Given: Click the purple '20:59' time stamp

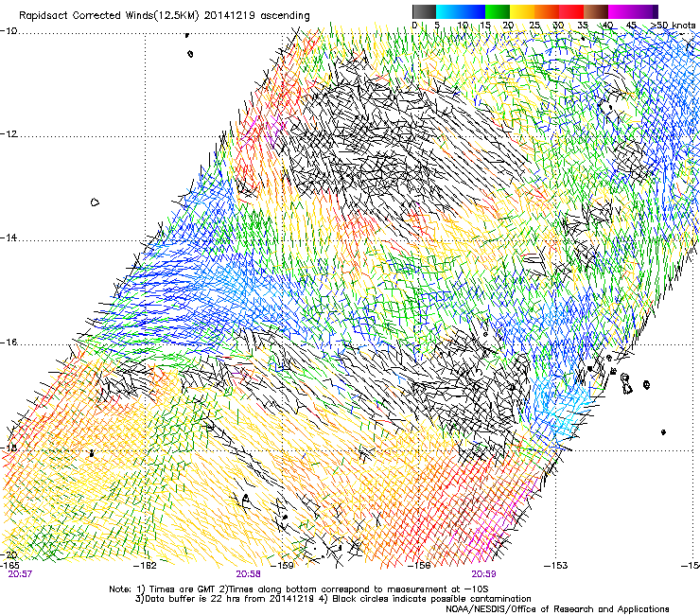Looking at the screenshot, I should pos(483,574).
